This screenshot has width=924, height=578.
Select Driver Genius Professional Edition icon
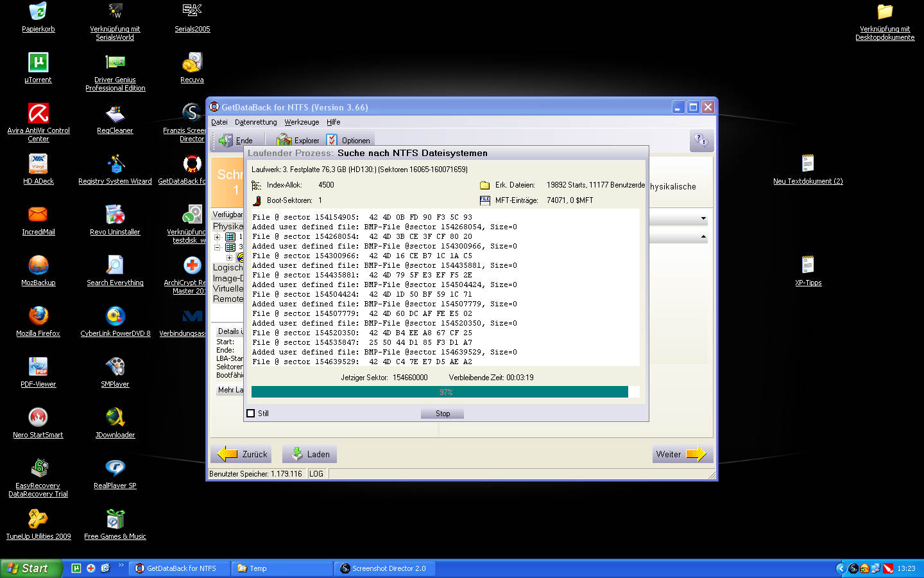pos(116,62)
